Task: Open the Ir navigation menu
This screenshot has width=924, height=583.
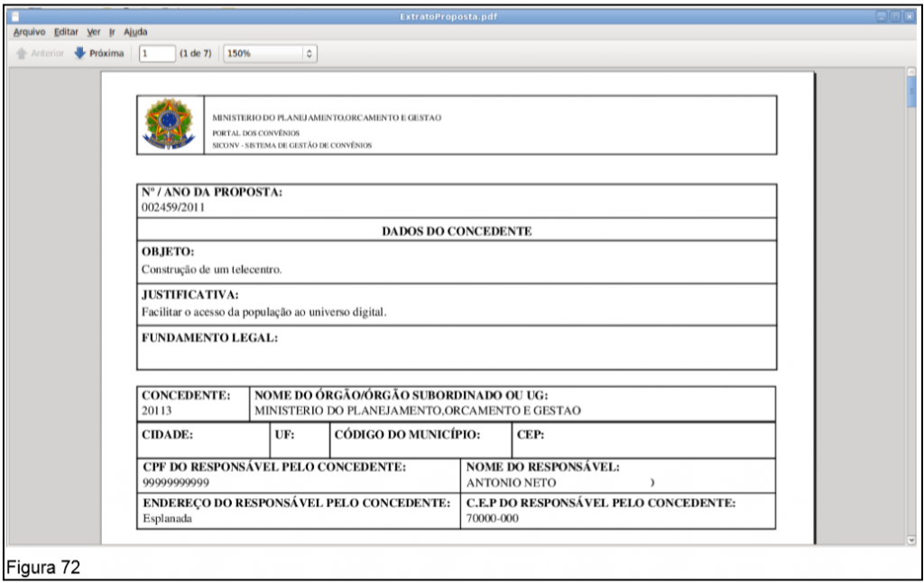Action: pos(113,32)
